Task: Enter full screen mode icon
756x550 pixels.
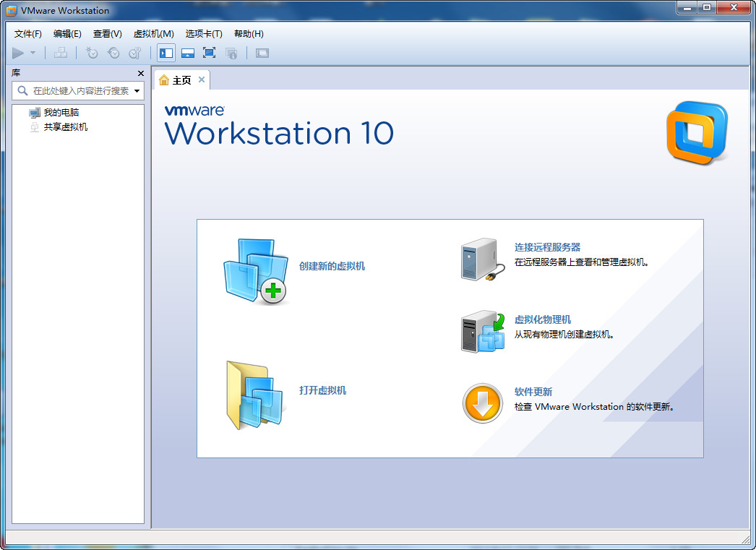Action: pyautogui.click(x=210, y=53)
